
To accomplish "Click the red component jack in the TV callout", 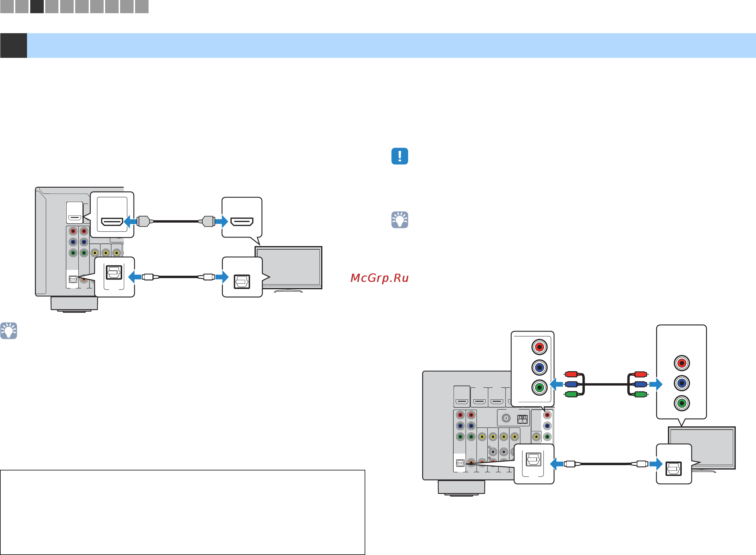I will 682,363.
